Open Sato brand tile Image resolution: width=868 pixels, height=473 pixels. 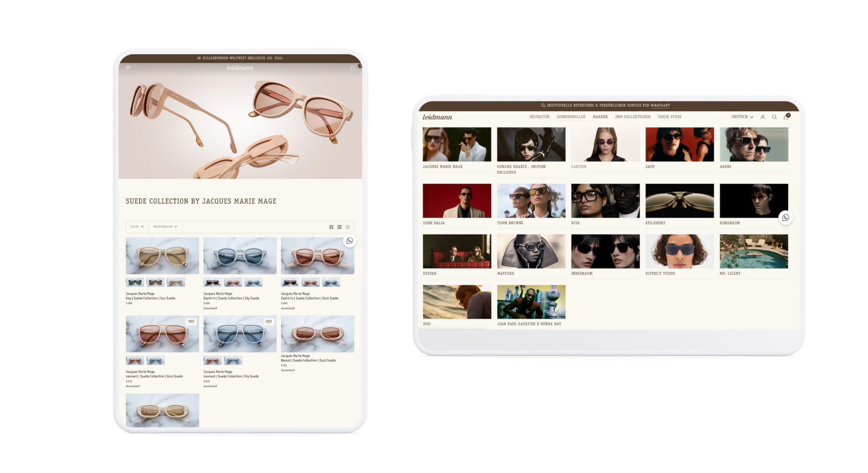(680, 144)
